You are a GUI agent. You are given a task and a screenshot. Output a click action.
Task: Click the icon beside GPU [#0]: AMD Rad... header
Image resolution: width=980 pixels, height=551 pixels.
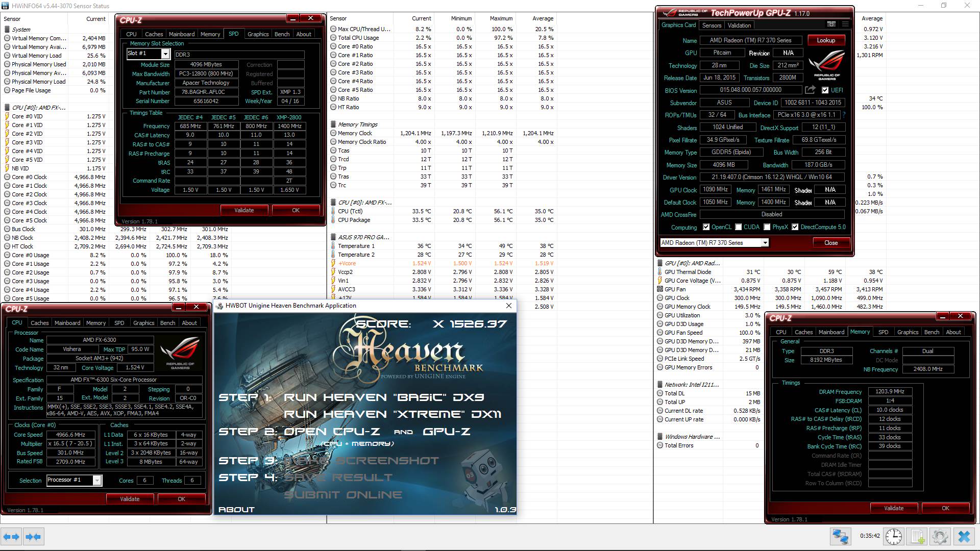(x=660, y=263)
